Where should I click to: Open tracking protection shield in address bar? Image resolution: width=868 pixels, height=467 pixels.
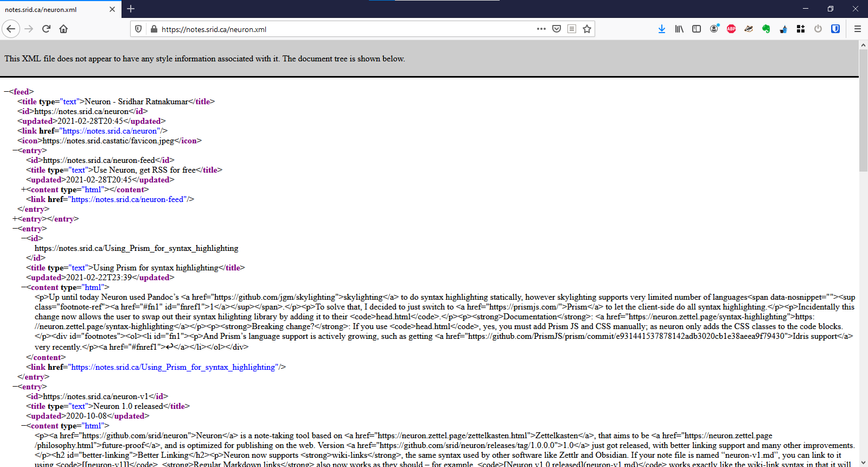[138, 29]
